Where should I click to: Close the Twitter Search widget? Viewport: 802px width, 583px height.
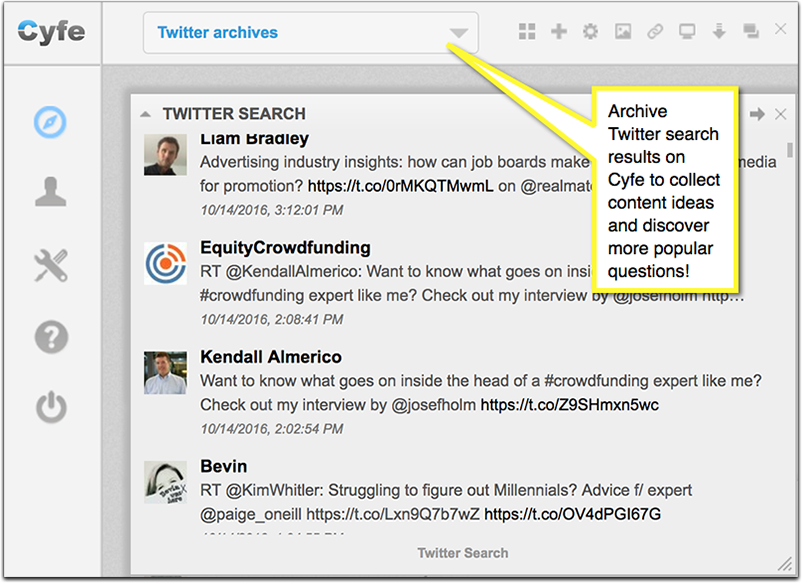(x=781, y=114)
